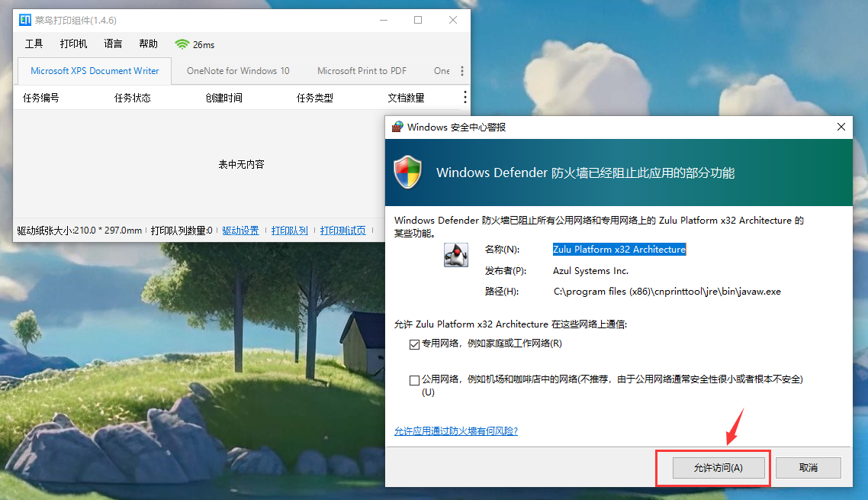Click the 26ms latency value
The height and width of the screenshot is (500, 868).
(x=204, y=45)
